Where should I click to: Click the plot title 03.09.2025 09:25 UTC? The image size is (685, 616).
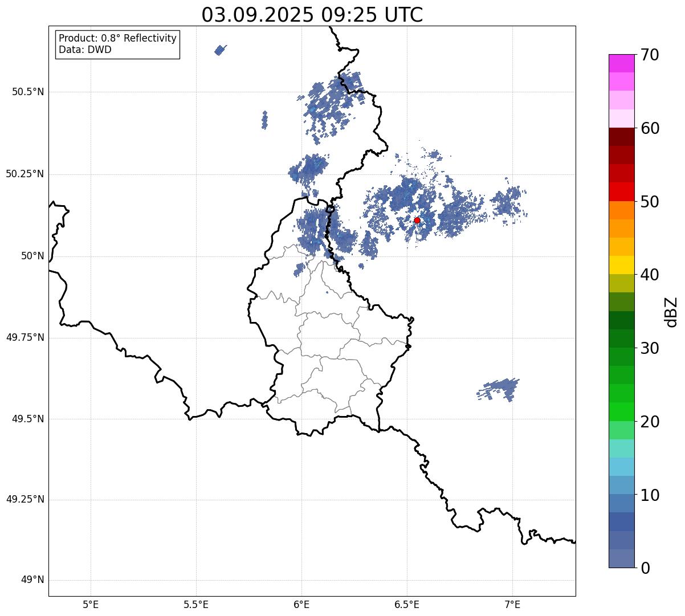tap(312, 15)
